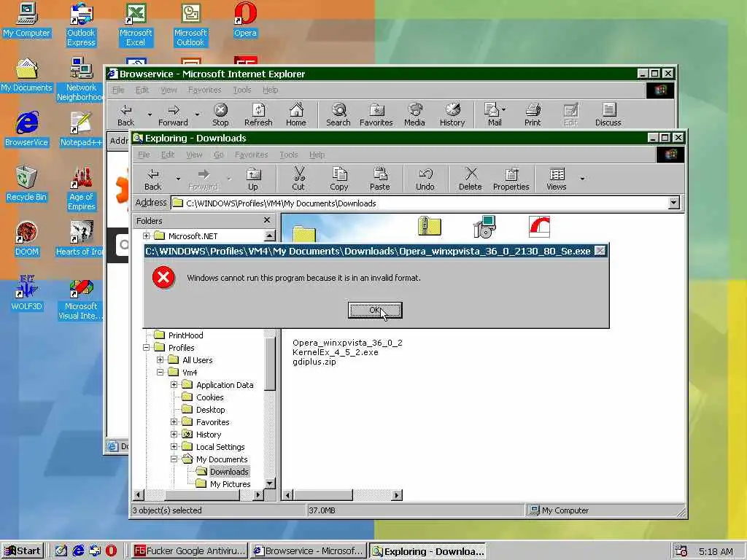Viewport: 747px width, 560px height.
Task: Click Discuss in Internet Explorer toolbar
Action: [608, 114]
